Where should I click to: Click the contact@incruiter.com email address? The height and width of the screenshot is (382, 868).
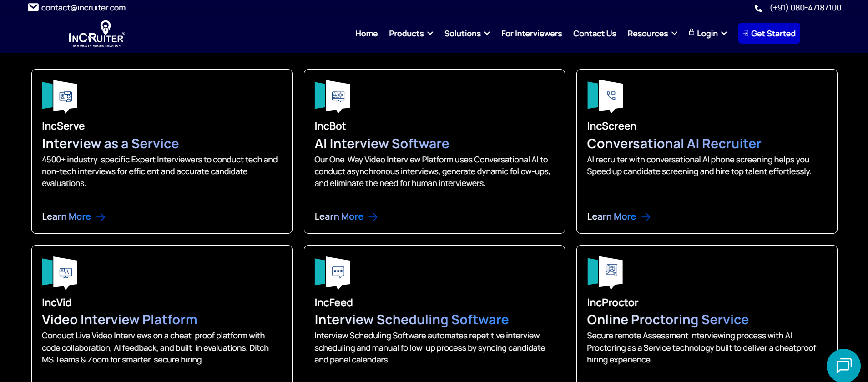coord(83,8)
